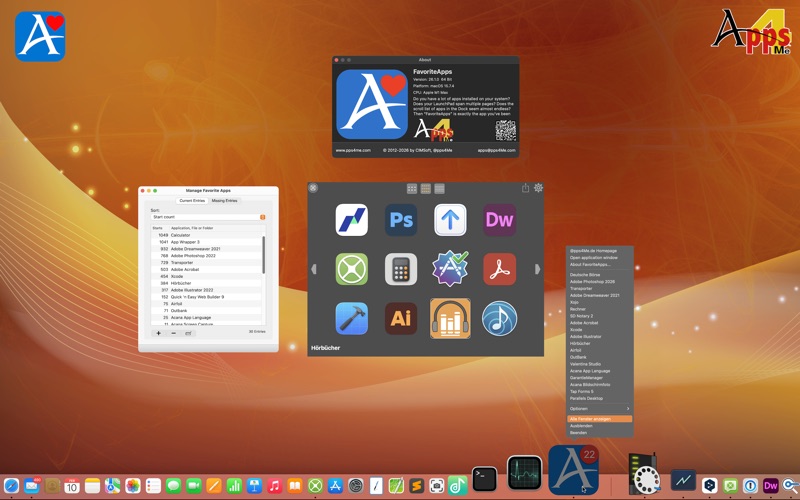Launch Photoshop from the favorites grid
Viewport: 800px width, 500px height.
401,220
